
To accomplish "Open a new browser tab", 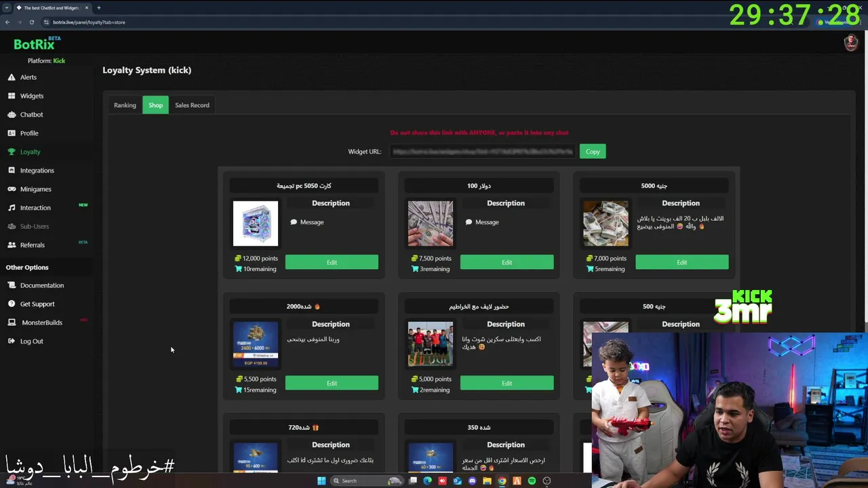I will coord(98,7).
